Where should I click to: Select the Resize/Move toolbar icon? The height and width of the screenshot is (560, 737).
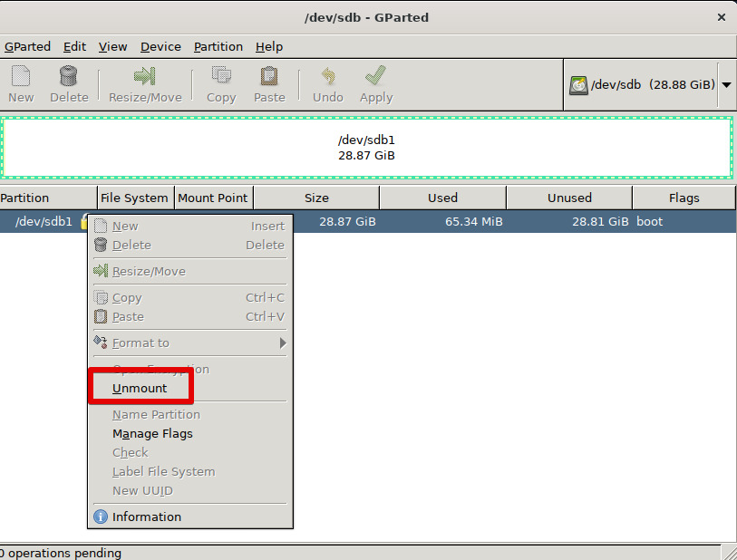[145, 76]
